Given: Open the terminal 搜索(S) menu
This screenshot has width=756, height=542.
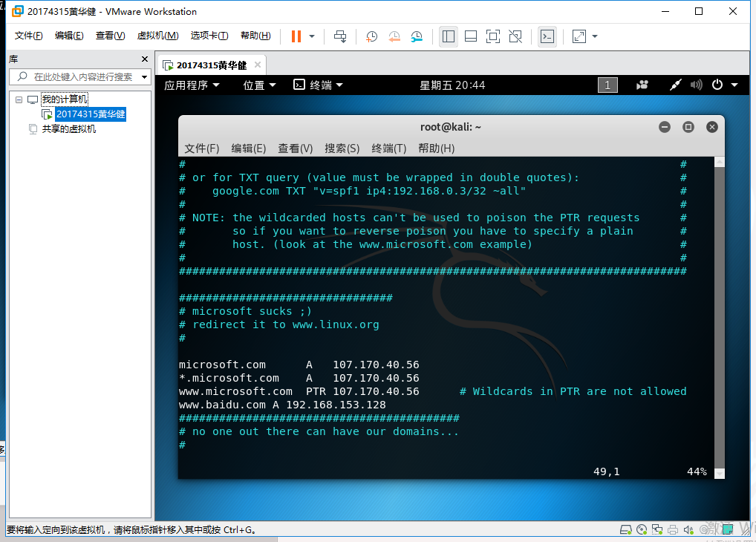Looking at the screenshot, I should pos(342,148).
